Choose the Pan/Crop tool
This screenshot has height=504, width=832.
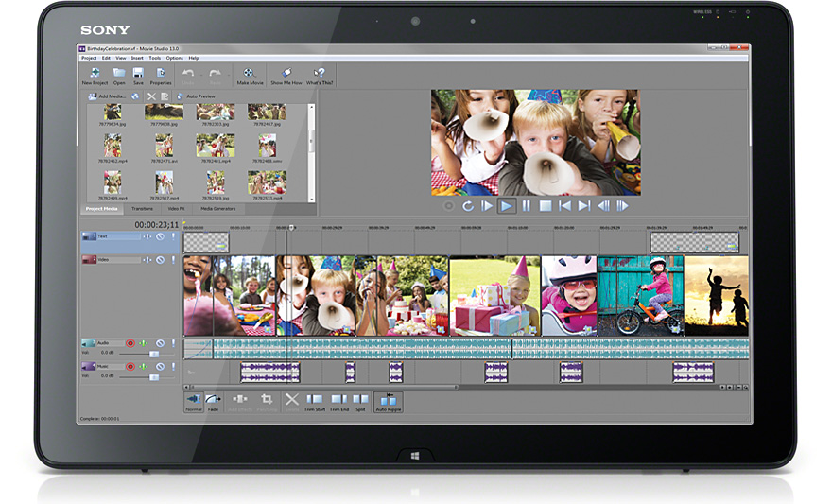tap(267, 402)
